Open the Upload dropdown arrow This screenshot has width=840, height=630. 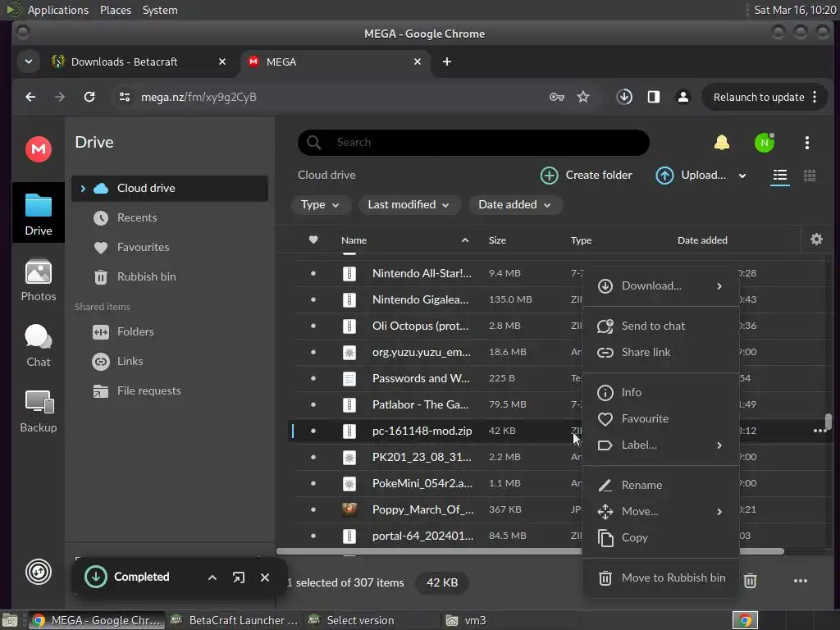(x=742, y=176)
